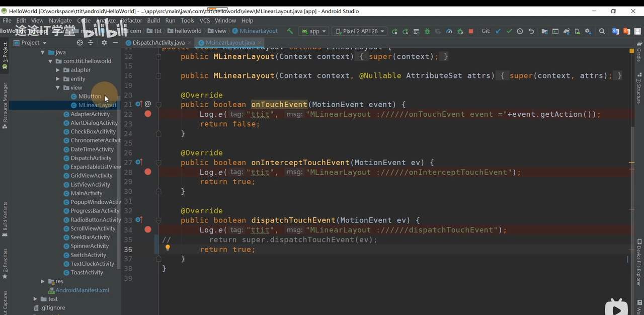Open Project panel settings gear
Screen dimensions: 644x315
point(104,43)
